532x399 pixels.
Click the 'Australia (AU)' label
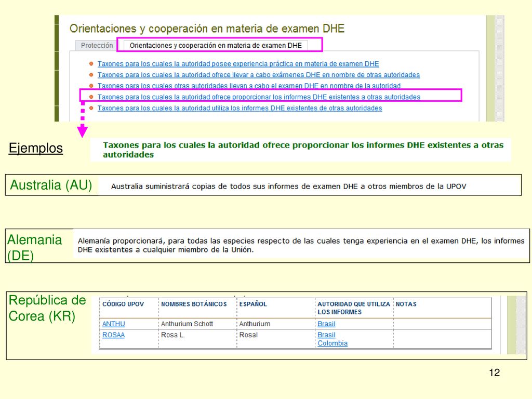51,185
